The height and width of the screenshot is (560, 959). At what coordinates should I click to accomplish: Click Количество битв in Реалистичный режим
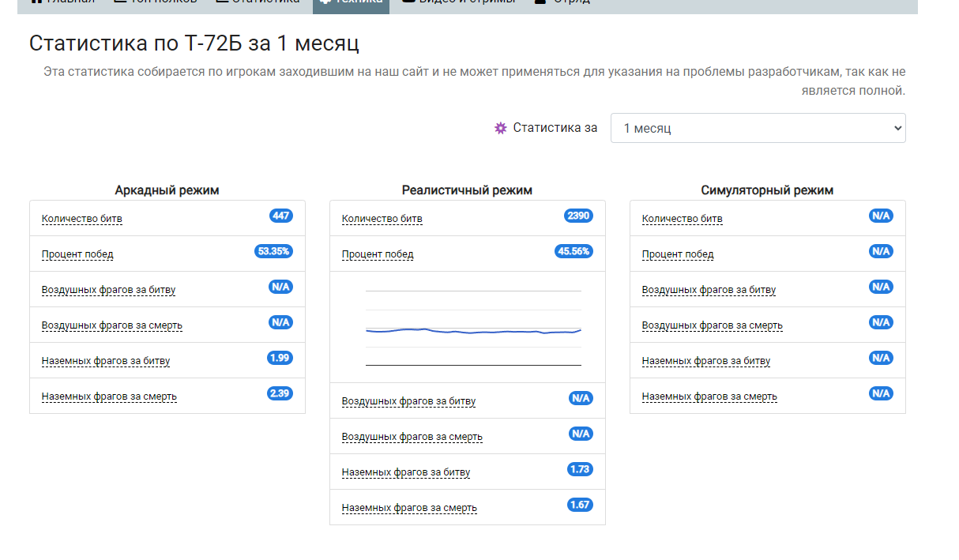pos(382,219)
